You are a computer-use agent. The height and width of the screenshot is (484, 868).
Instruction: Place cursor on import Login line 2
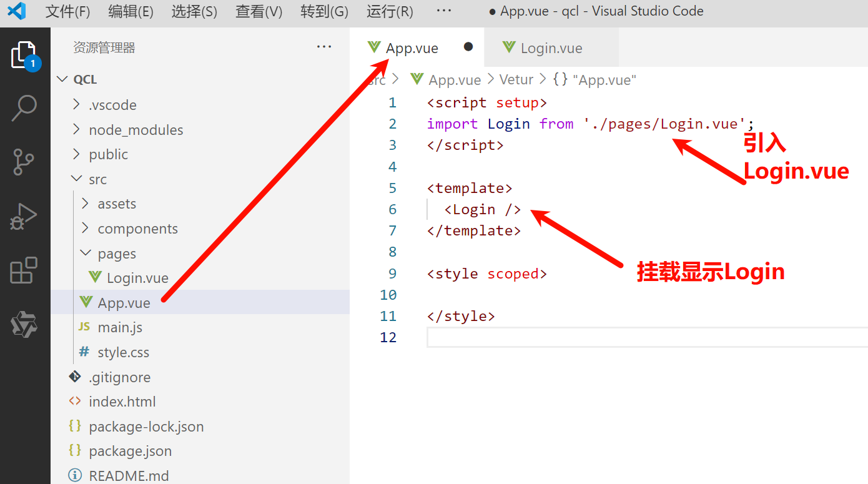(x=591, y=124)
